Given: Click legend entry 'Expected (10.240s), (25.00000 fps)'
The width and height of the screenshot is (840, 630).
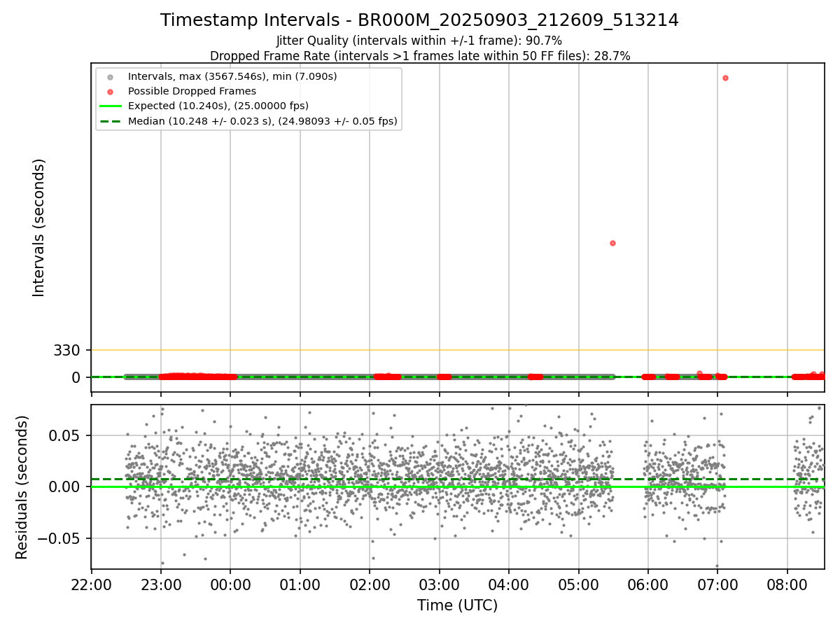Looking at the screenshot, I should pyautogui.click(x=218, y=106).
